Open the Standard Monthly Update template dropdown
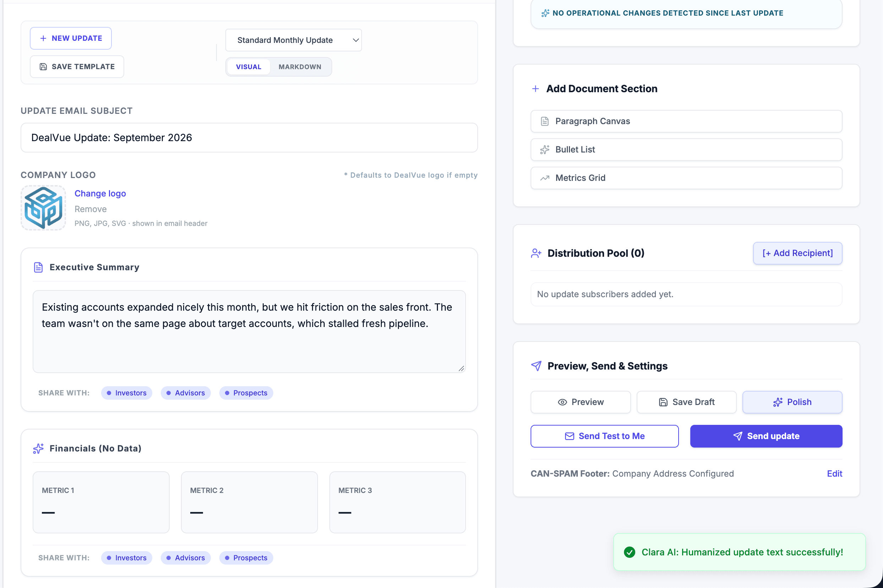The width and height of the screenshot is (883, 588). point(294,40)
